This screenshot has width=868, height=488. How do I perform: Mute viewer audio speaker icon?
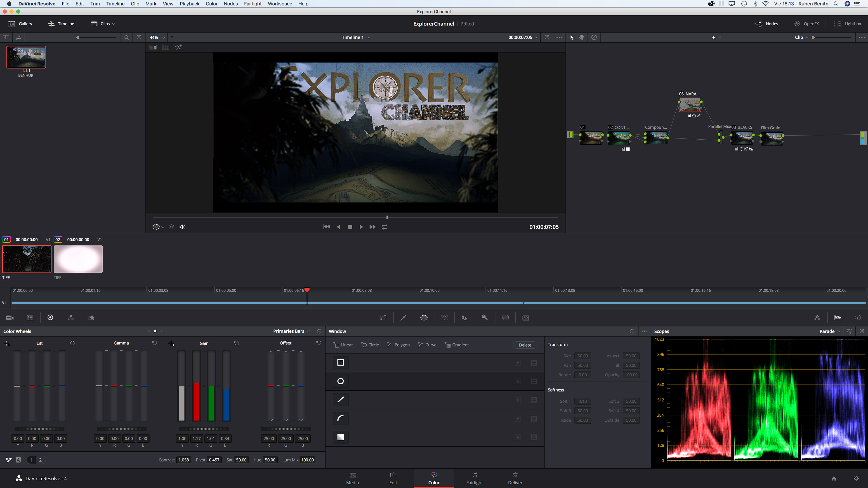click(182, 227)
